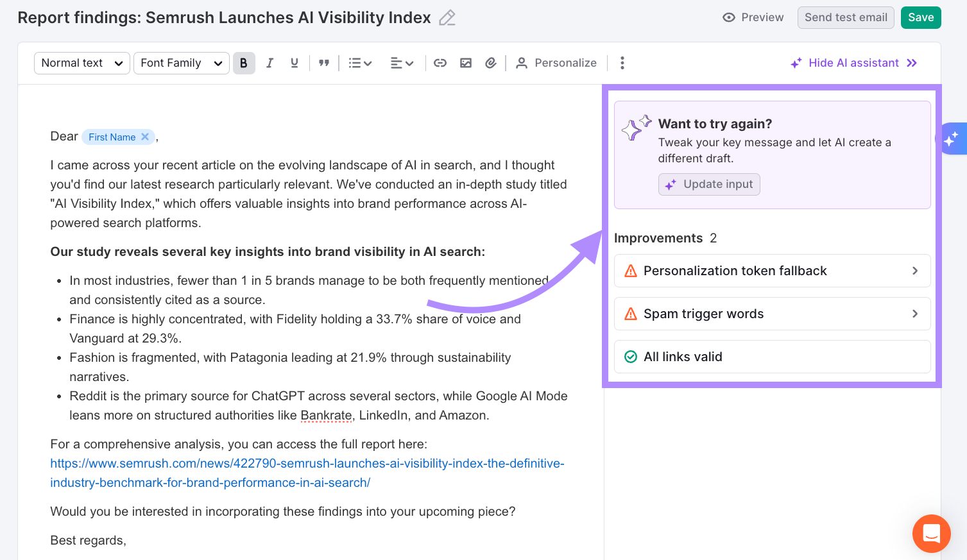Insert an image into the email
Screen dimensions: 967x560
(466, 62)
